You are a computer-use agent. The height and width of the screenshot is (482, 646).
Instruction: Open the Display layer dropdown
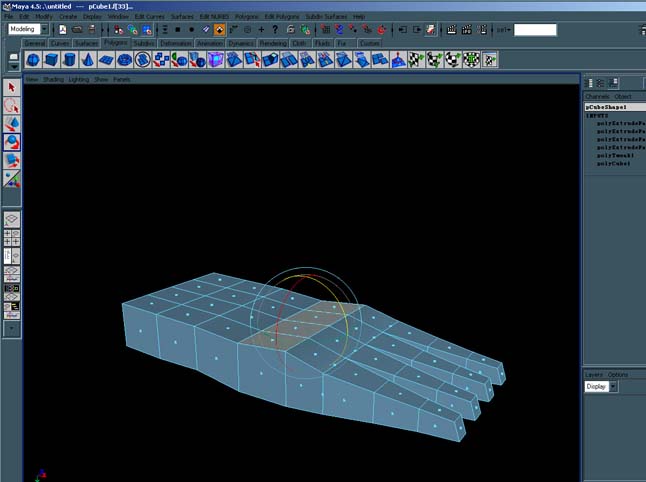(613, 386)
